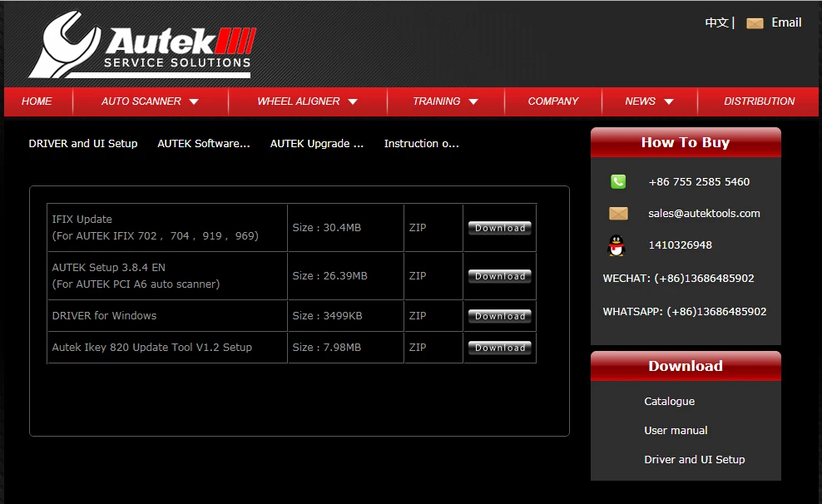Screen dimensions: 822x504
Task: Open the COMPANY page
Action: pyautogui.click(x=553, y=101)
